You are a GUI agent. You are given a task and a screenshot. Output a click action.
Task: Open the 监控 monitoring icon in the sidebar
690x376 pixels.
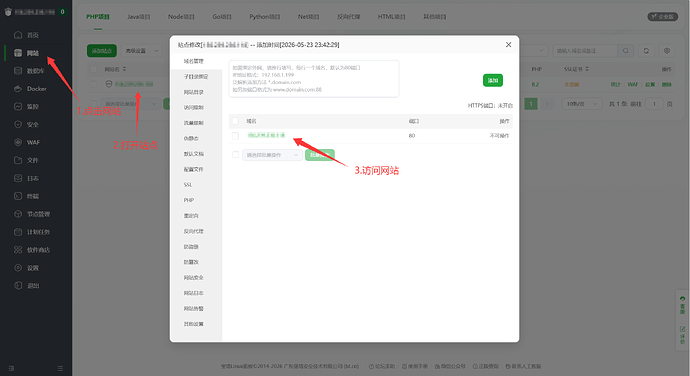coord(18,107)
